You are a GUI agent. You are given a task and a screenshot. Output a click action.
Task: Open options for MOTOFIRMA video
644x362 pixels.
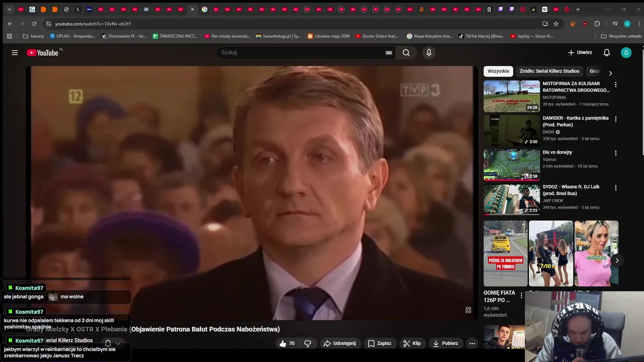(615, 84)
